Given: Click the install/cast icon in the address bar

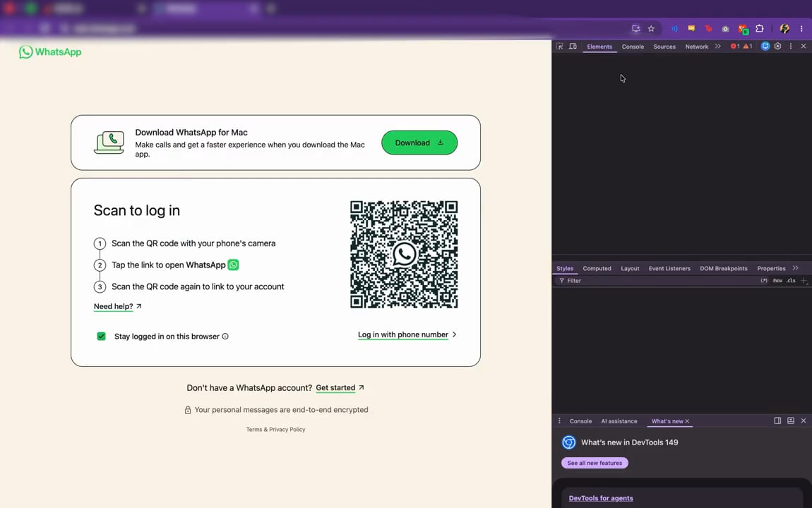Looking at the screenshot, I should 635,28.
